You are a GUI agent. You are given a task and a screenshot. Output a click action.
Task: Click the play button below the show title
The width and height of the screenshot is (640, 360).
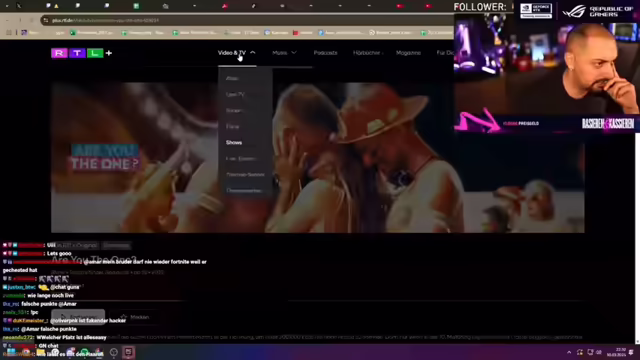tap(78, 317)
